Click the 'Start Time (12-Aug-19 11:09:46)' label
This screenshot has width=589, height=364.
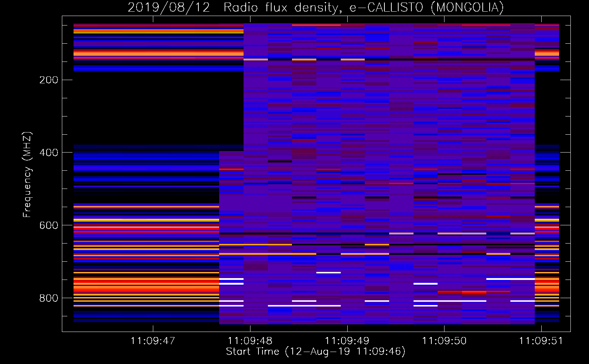point(316,352)
